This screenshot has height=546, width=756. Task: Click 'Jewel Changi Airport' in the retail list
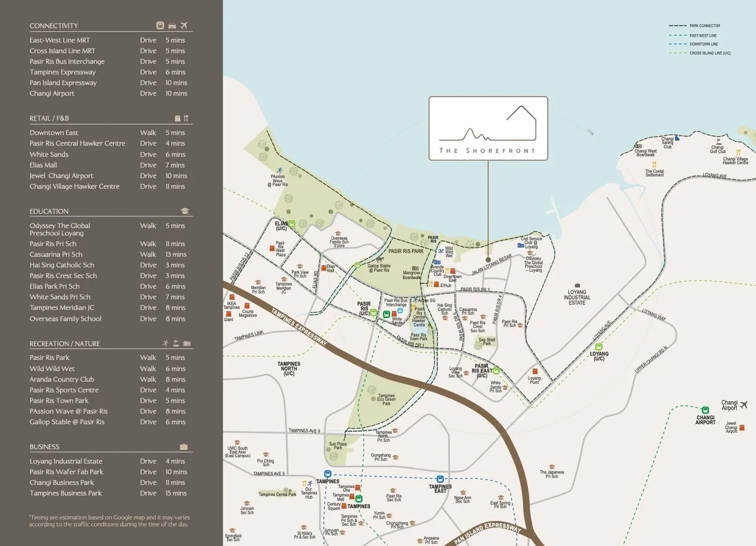coord(107,175)
